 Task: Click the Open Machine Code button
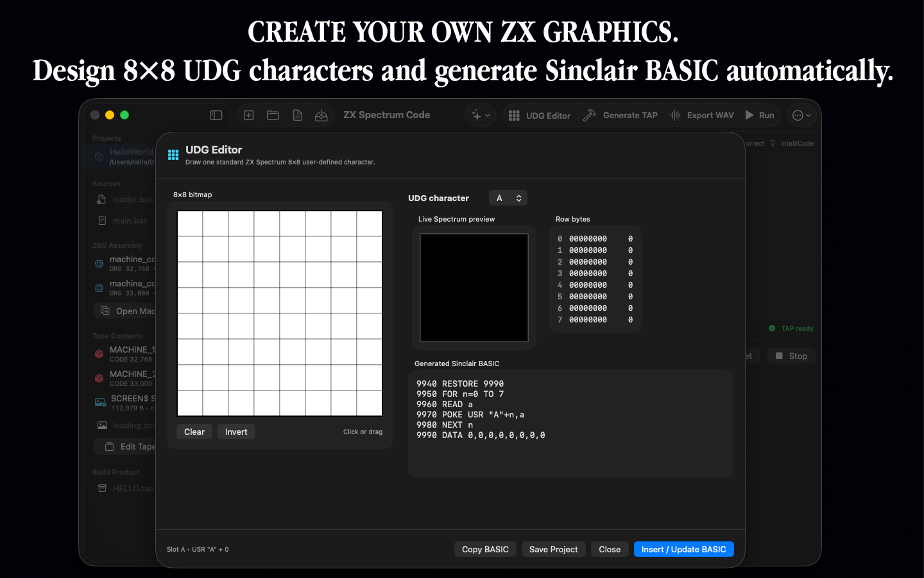click(x=124, y=311)
